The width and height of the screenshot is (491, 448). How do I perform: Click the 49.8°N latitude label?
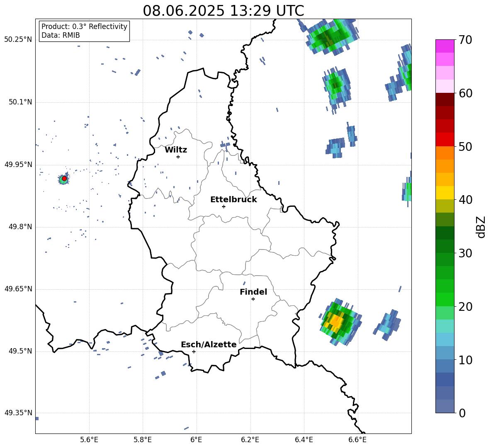21,227
